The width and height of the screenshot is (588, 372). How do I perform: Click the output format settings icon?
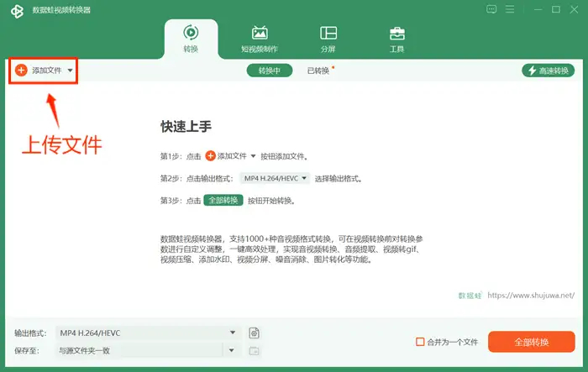click(254, 333)
